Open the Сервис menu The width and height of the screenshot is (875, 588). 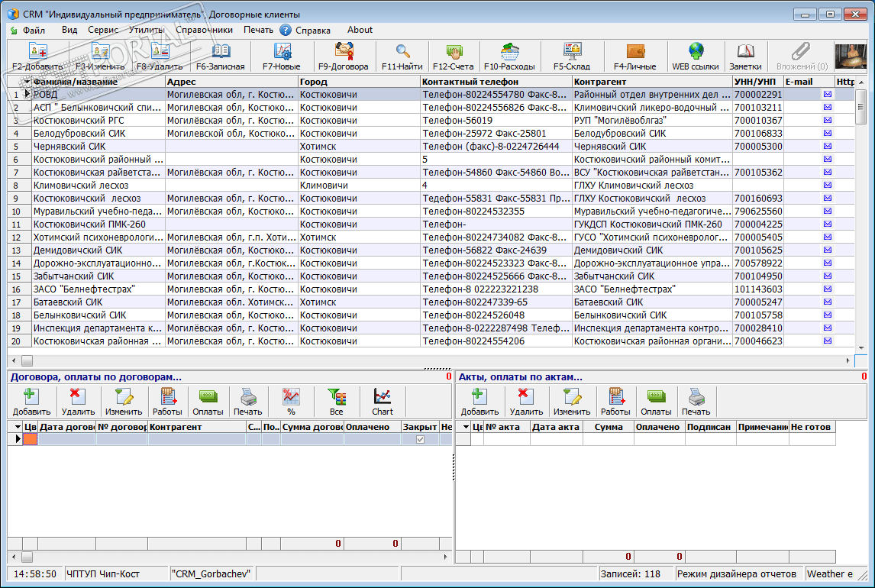(x=102, y=30)
